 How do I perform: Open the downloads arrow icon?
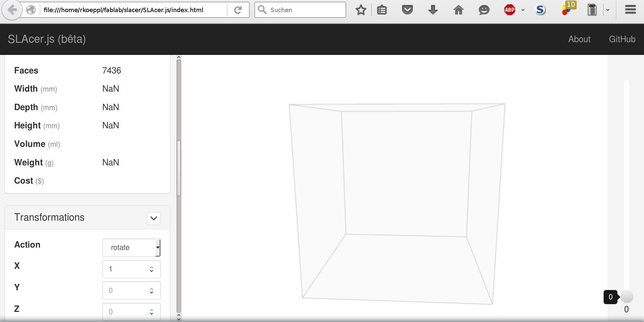[x=433, y=10]
